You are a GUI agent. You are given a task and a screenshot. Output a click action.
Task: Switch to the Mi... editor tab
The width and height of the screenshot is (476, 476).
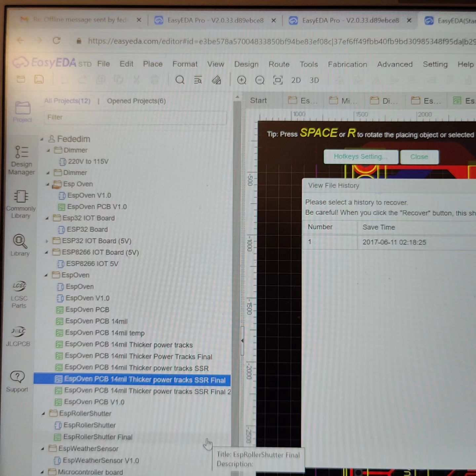(x=344, y=101)
